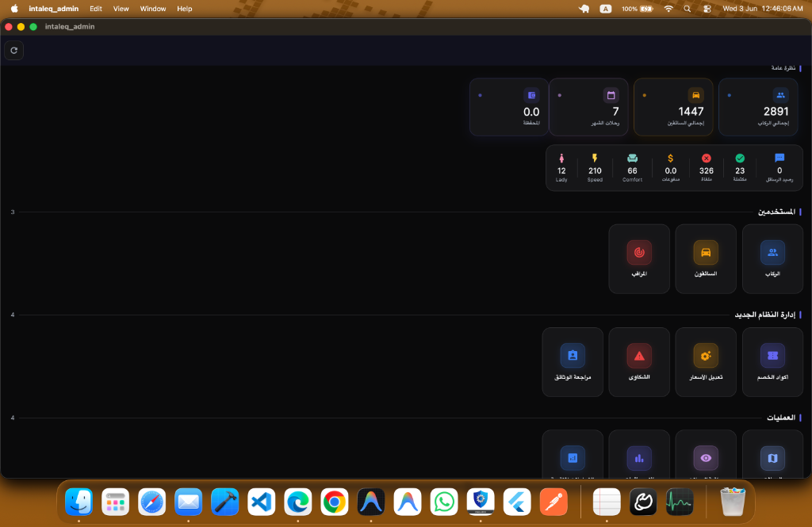Open Postman from the Dock
This screenshot has height=527, width=812.
tap(553, 502)
